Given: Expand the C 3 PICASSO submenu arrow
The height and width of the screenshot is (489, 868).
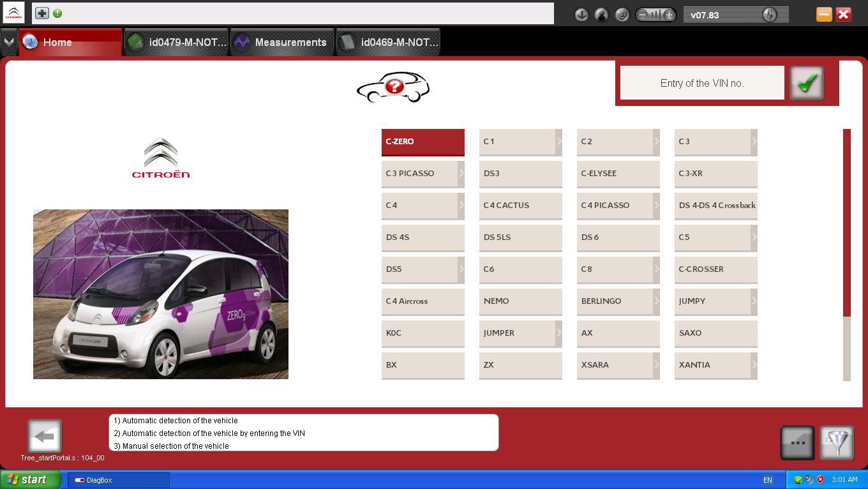Looking at the screenshot, I should (x=461, y=174).
